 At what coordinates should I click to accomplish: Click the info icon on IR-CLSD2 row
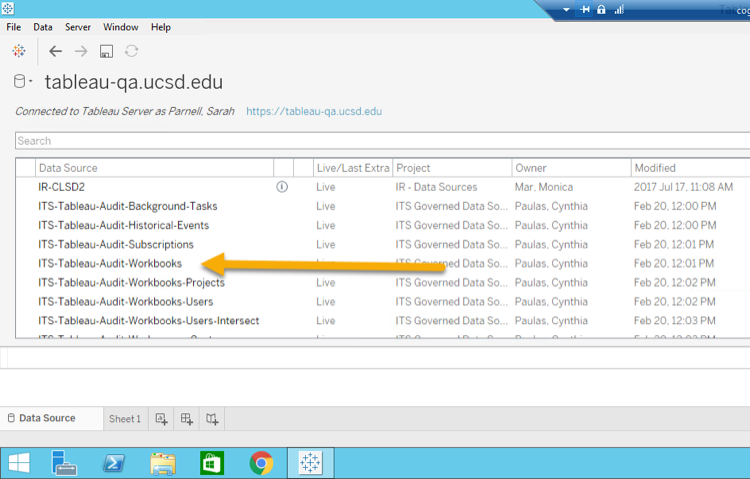[x=282, y=187]
